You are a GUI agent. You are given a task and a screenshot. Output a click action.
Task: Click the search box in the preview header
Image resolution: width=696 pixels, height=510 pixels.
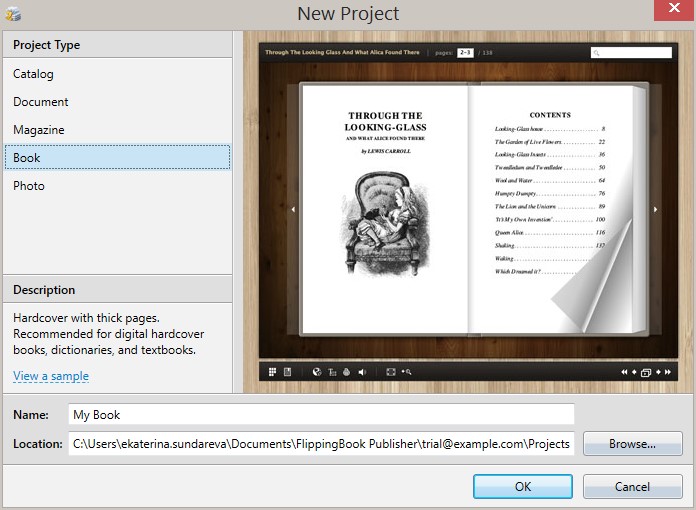point(631,52)
